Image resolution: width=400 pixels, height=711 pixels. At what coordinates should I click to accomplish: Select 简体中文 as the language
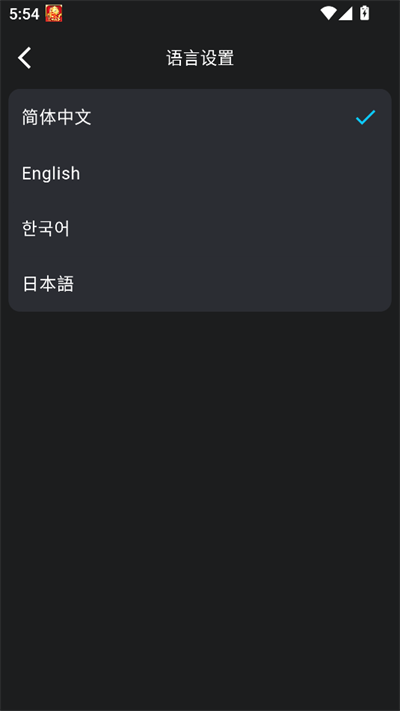tap(200, 117)
